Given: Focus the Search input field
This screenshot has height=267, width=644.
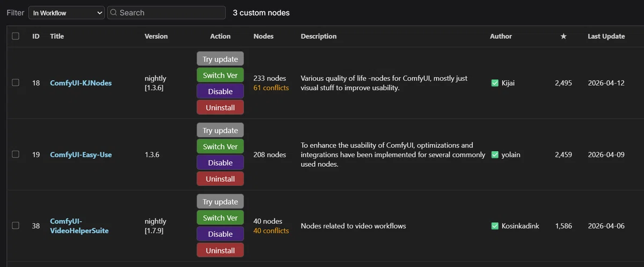Looking at the screenshot, I should (x=166, y=13).
